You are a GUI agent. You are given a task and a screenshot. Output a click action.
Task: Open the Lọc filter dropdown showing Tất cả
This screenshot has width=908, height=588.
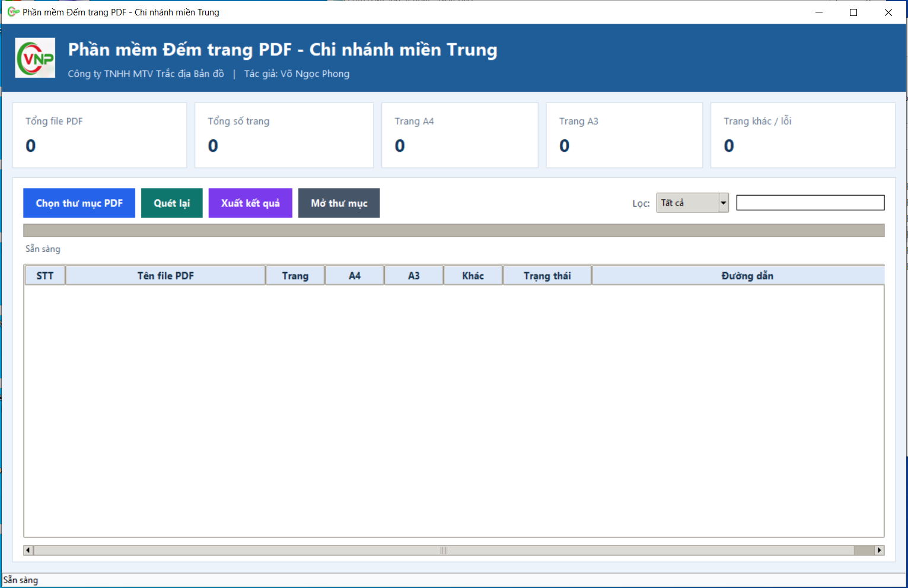[x=692, y=203]
